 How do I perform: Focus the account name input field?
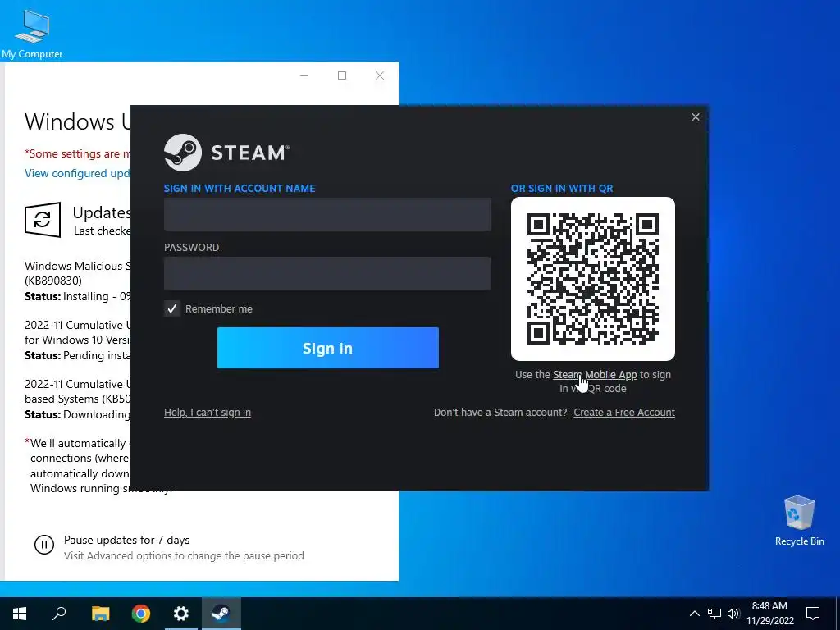point(327,214)
